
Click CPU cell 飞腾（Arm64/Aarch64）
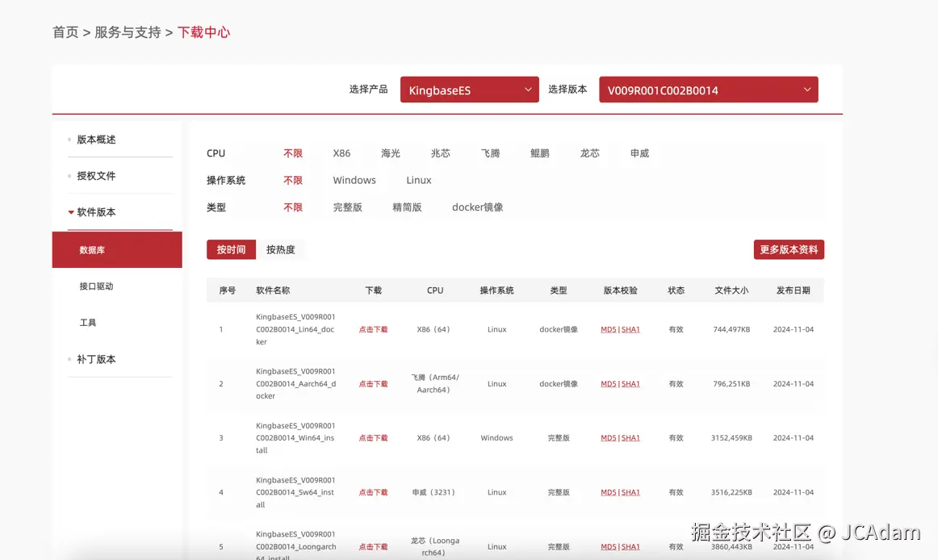point(435,384)
